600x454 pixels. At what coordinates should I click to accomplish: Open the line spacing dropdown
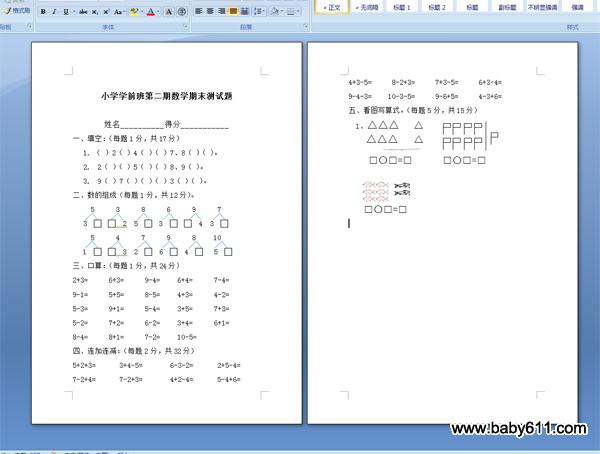coord(260,12)
